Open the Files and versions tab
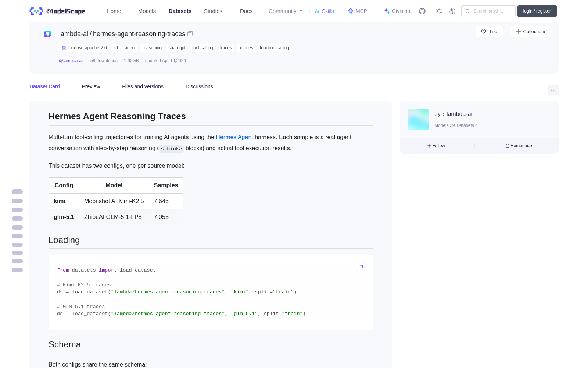This screenshot has width=588, height=368. [143, 86]
